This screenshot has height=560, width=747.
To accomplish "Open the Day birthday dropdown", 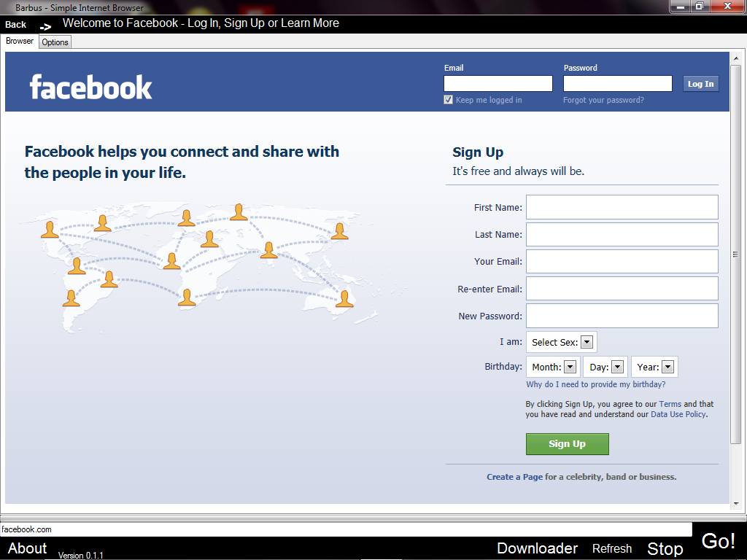I will 617,367.
